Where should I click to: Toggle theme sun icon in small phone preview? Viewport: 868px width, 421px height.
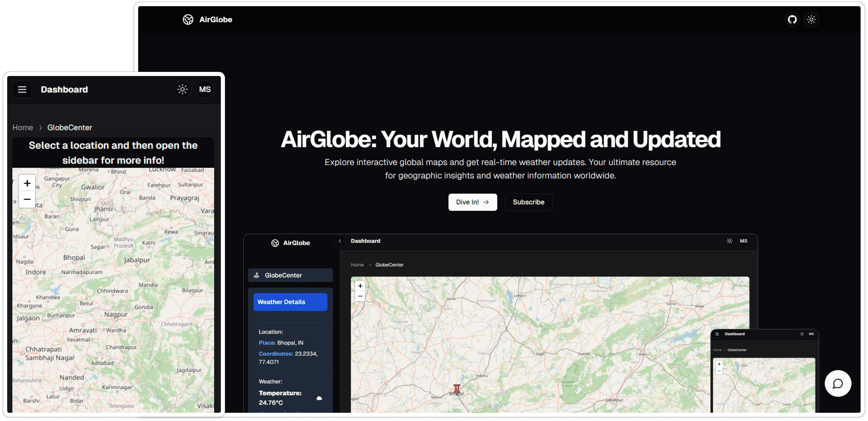coord(802,334)
